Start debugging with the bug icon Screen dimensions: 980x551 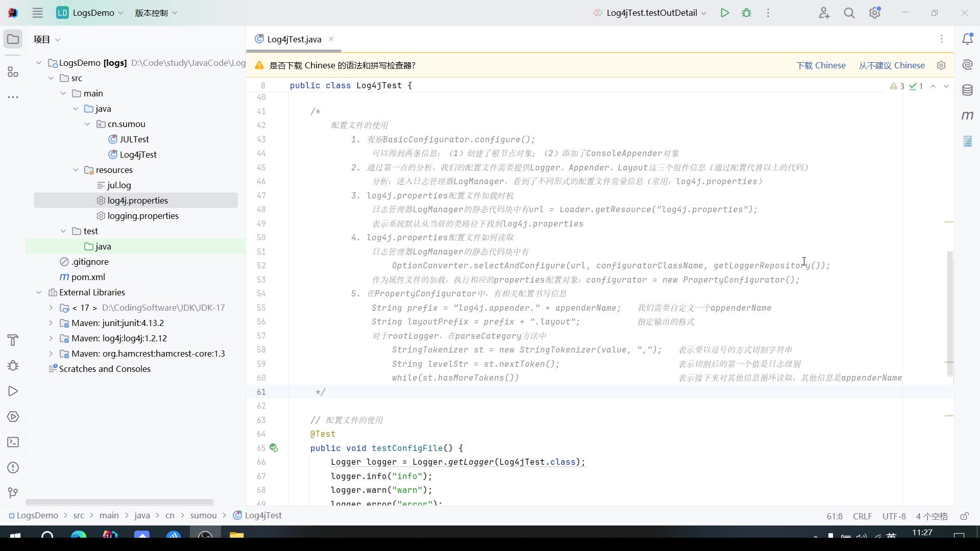pyautogui.click(x=746, y=13)
